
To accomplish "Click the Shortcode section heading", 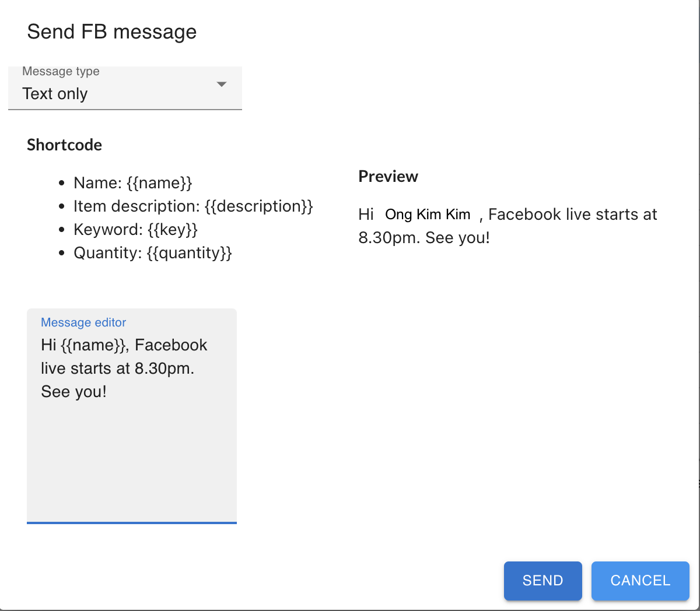I will (64, 145).
